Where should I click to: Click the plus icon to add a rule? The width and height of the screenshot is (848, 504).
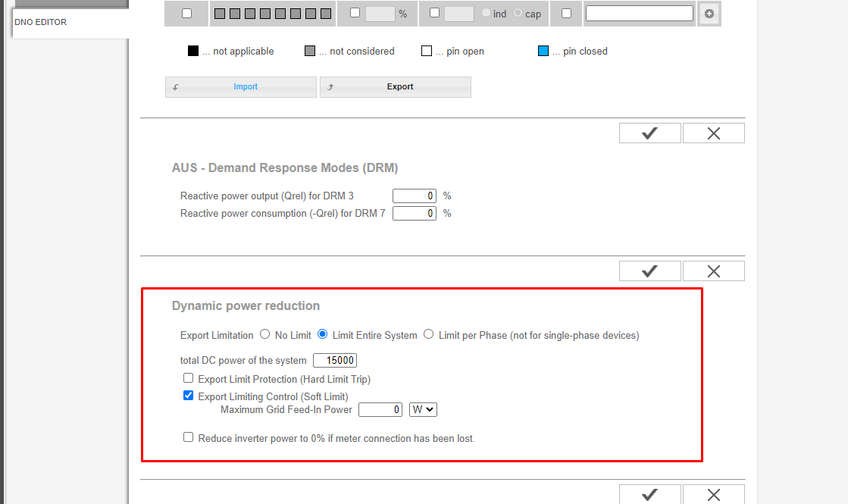click(x=709, y=14)
